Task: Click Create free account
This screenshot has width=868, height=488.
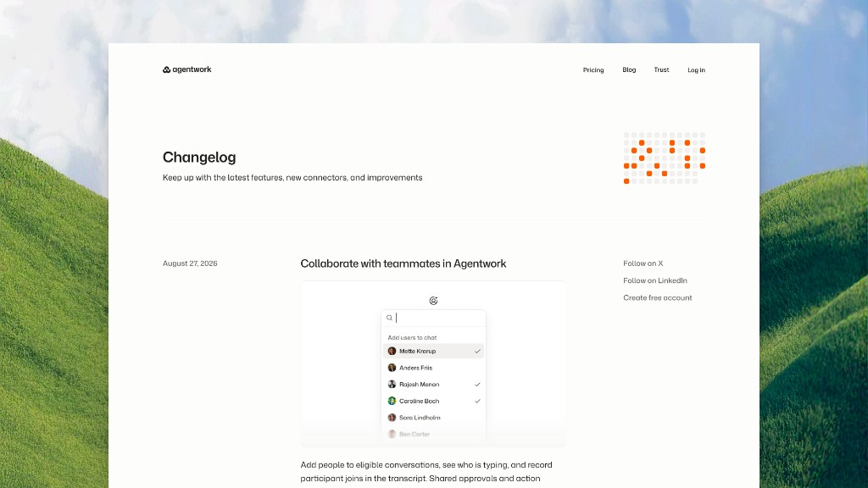Action: click(657, 297)
